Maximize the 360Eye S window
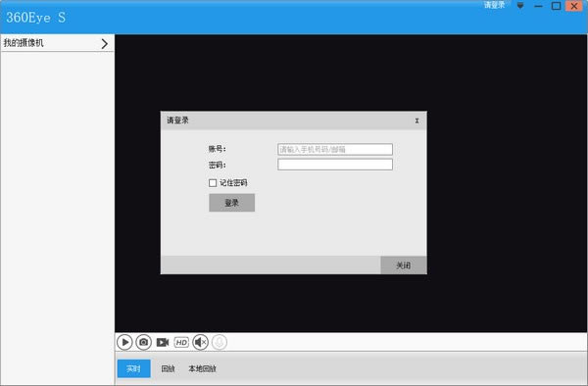Screen dimensions: 588x386 click(x=556, y=6)
